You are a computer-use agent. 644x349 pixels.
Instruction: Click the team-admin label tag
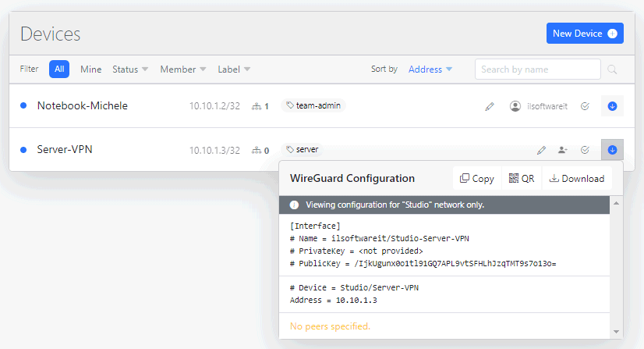(x=313, y=105)
